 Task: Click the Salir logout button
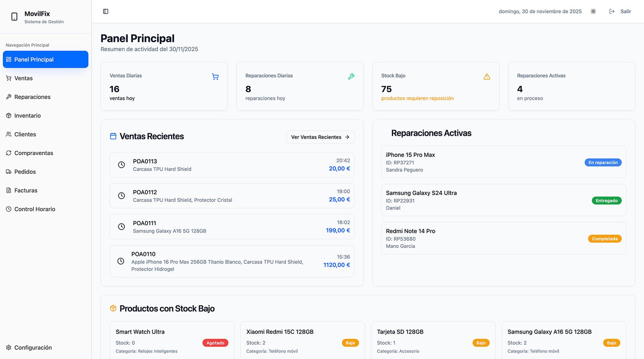tap(620, 11)
